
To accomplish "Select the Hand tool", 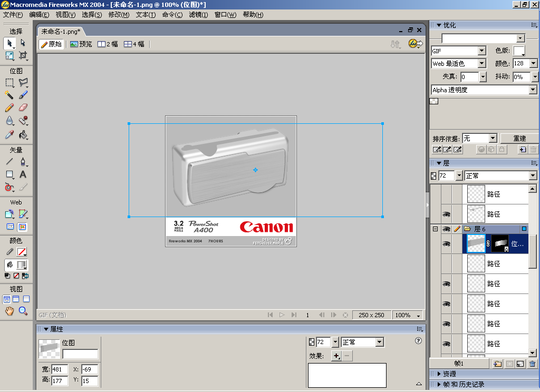I will pos(9,311).
